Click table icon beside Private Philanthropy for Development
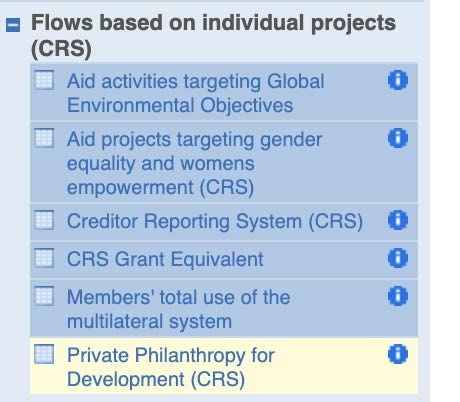460x402 pixels. click(x=44, y=354)
